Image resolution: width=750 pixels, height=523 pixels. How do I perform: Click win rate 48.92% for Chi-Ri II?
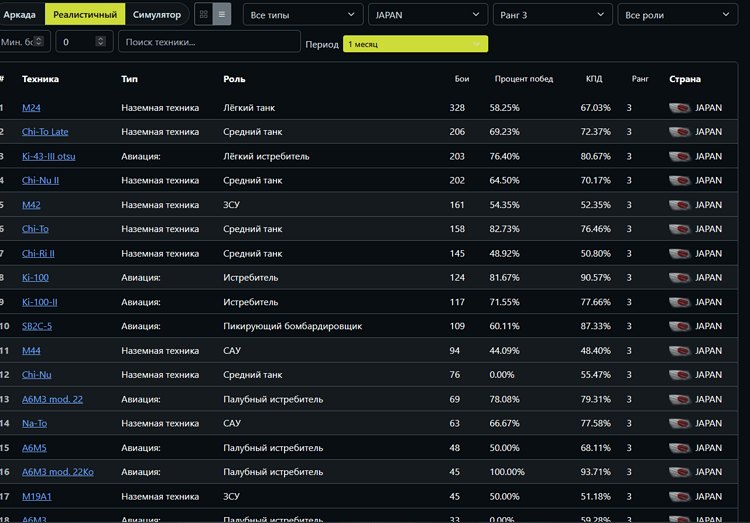click(504, 254)
